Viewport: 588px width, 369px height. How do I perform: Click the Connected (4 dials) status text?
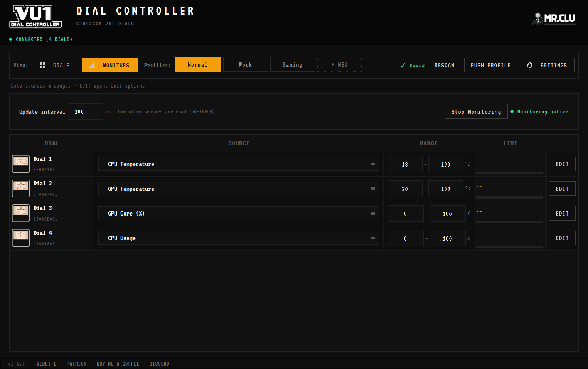click(44, 39)
